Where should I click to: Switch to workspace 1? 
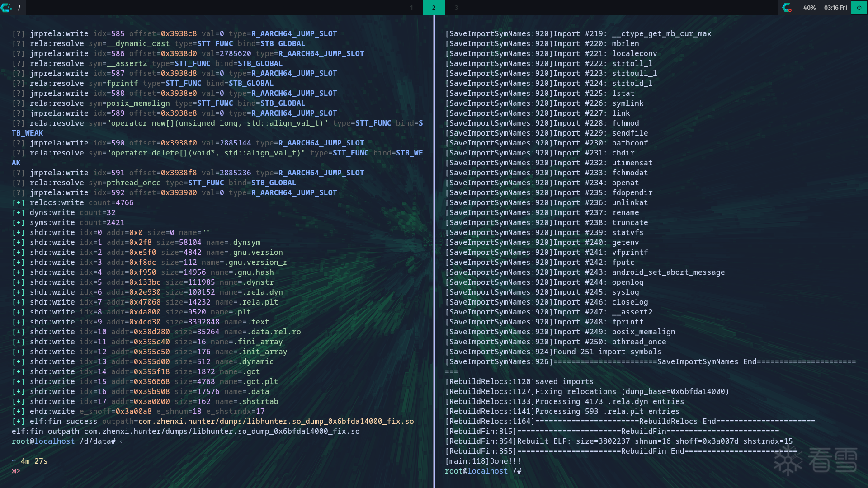(x=411, y=8)
